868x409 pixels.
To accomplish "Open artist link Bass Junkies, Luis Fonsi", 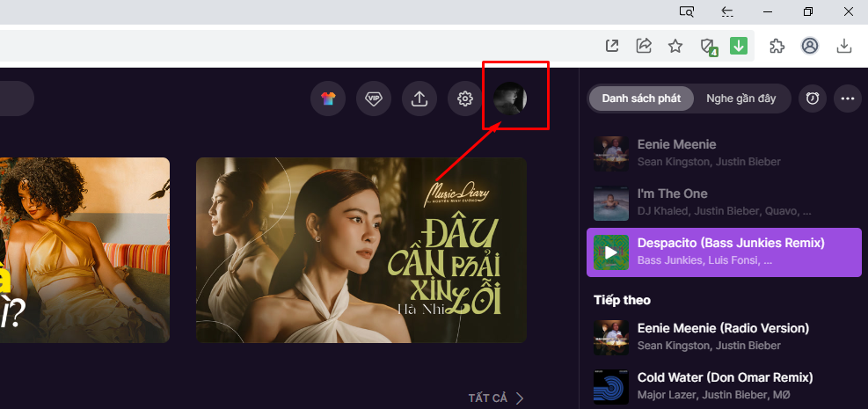I will click(x=704, y=260).
